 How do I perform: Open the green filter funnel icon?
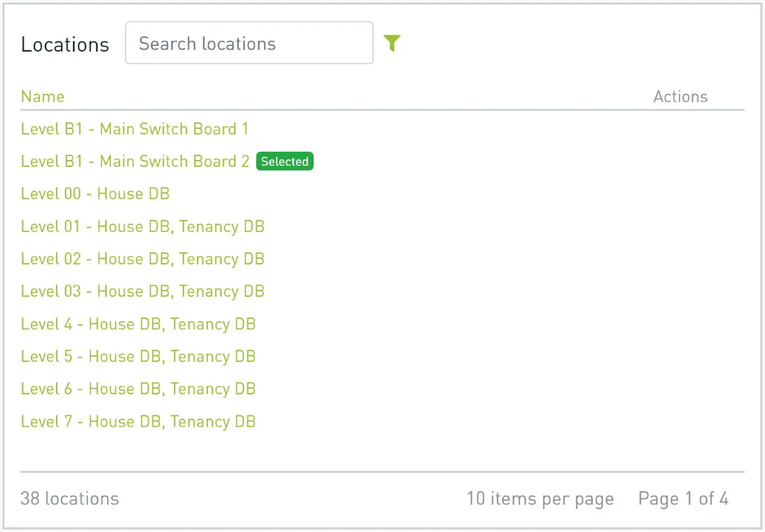[x=392, y=43]
